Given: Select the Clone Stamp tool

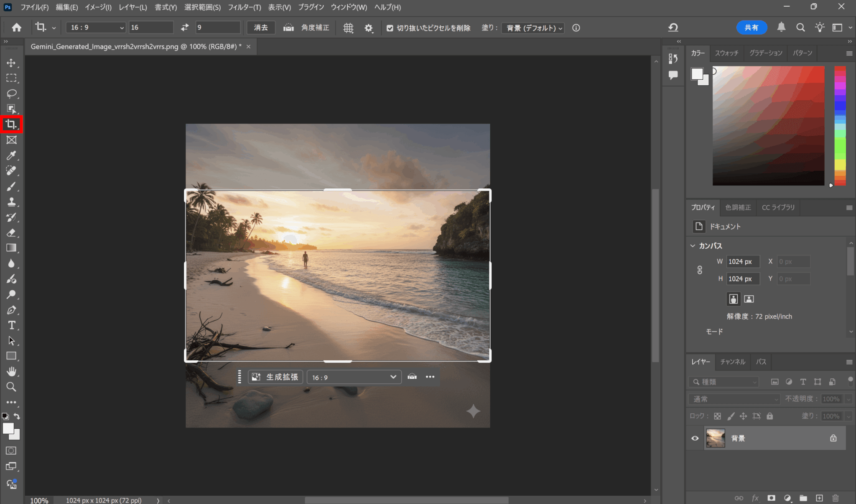Looking at the screenshot, I should [11, 202].
